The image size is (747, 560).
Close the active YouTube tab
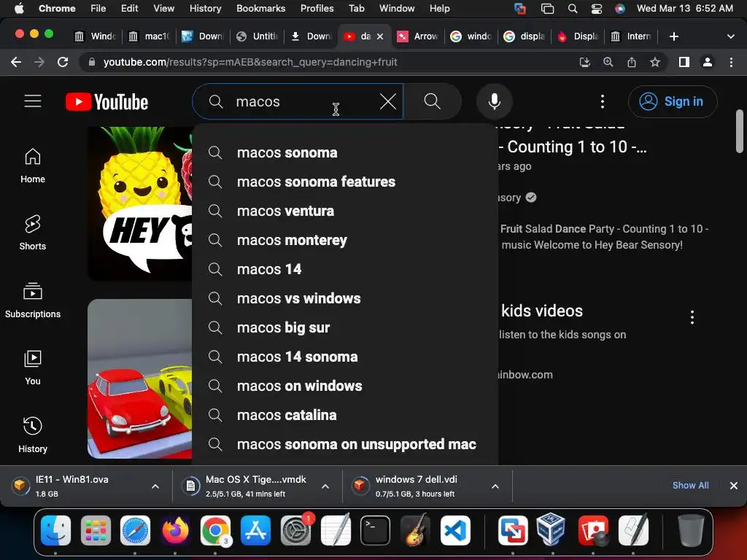click(x=380, y=36)
